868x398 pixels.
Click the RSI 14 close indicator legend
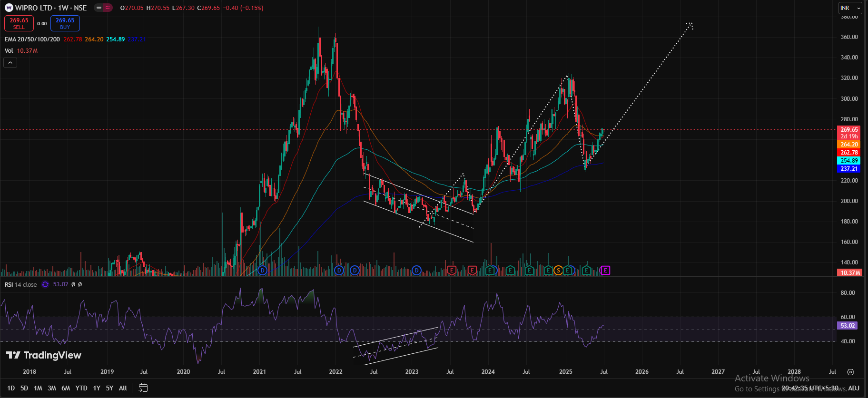tap(21, 284)
